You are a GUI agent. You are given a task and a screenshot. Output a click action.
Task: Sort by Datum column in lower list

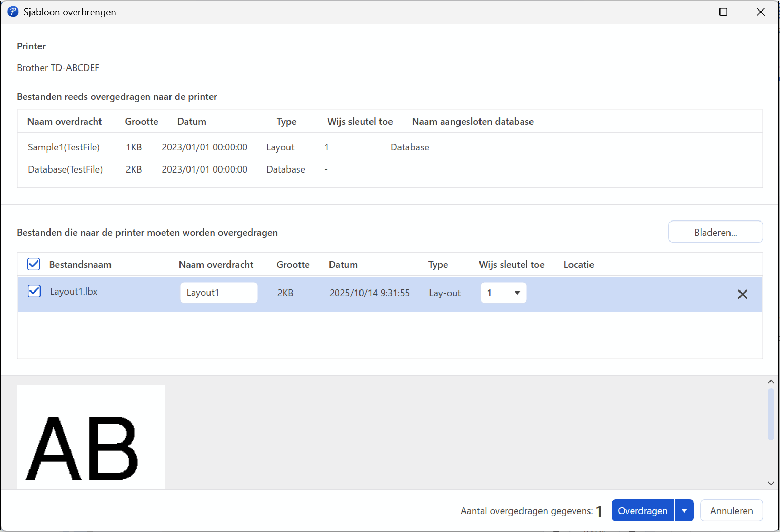click(x=343, y=265)
